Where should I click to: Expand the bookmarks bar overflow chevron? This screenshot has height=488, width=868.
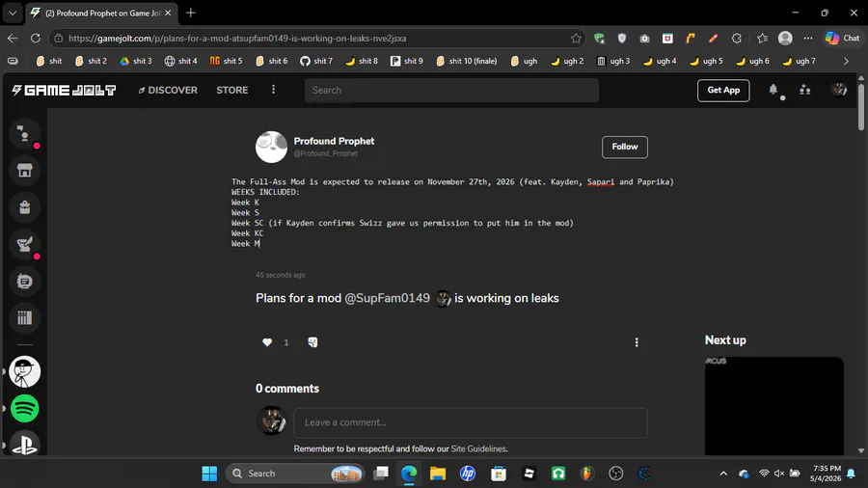[846, 61]
